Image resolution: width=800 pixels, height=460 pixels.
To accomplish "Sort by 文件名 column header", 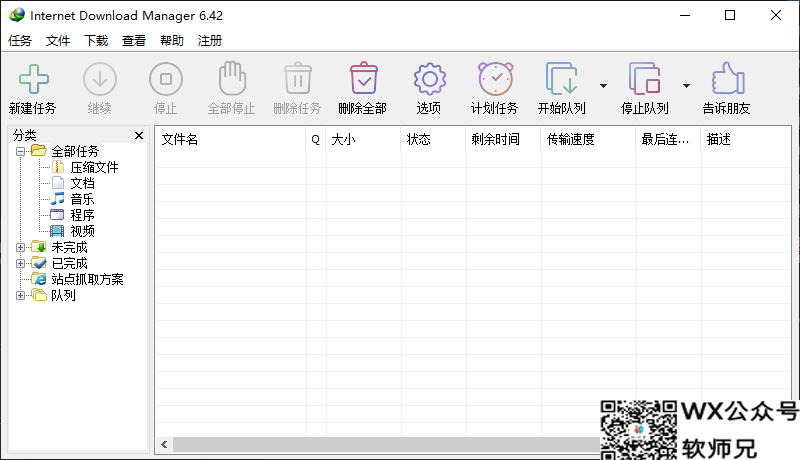I will [230, 139].
